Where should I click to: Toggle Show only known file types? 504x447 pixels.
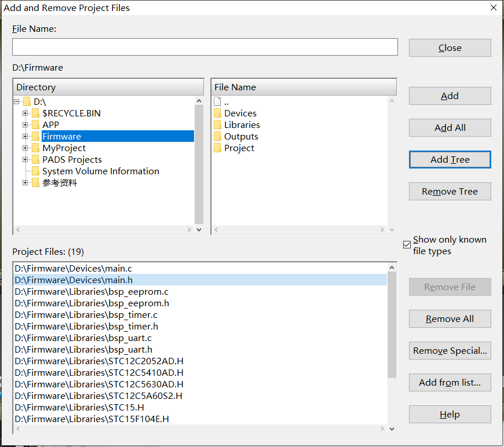click(x=407, y=245)
